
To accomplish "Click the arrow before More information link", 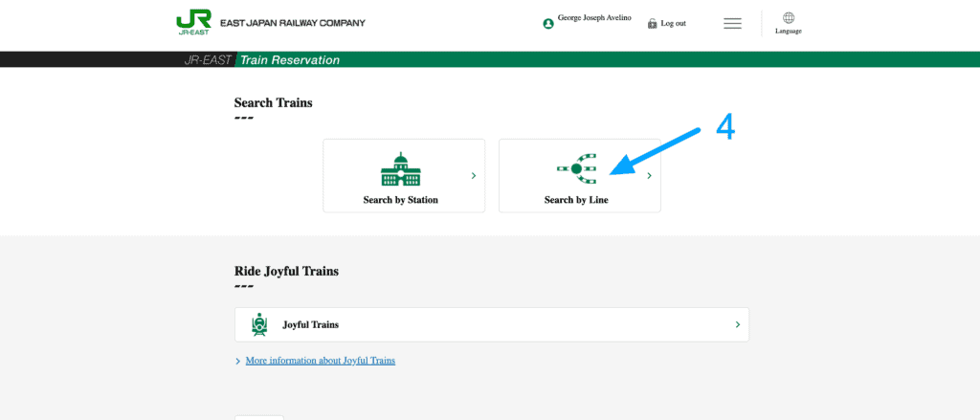I will (x=238, y=362).
